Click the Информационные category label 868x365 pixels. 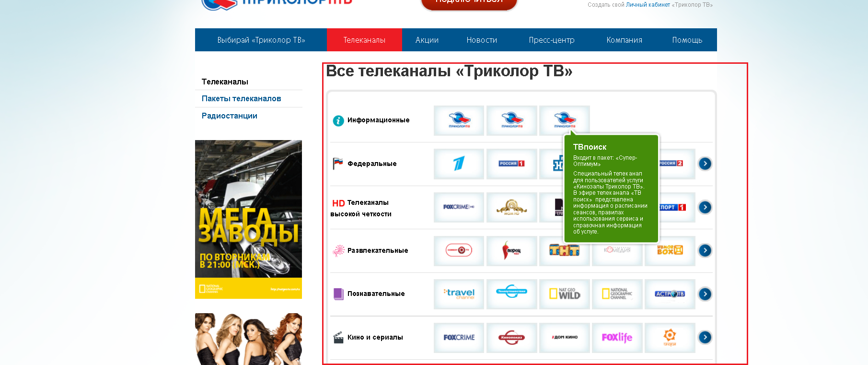pos(378,120)
